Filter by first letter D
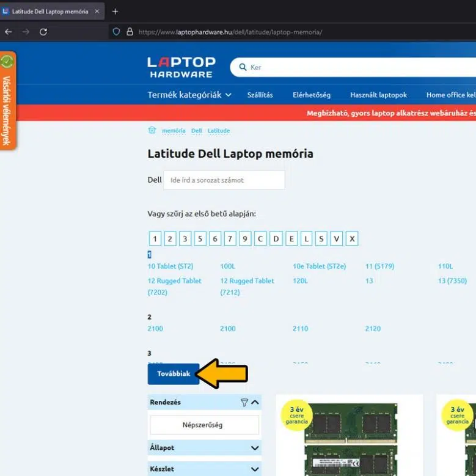Viewport: 476px width, 476px height. click(276, 238)
